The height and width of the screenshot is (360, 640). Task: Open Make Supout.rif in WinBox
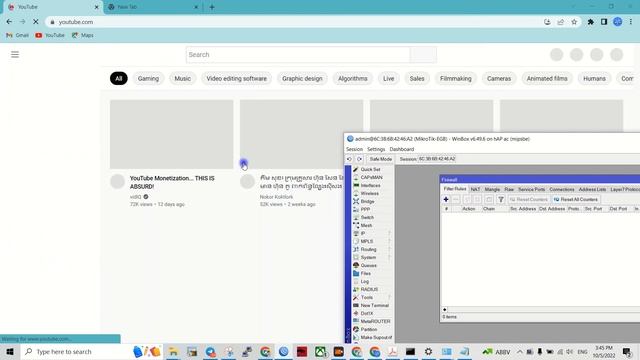tap(376, 337)
